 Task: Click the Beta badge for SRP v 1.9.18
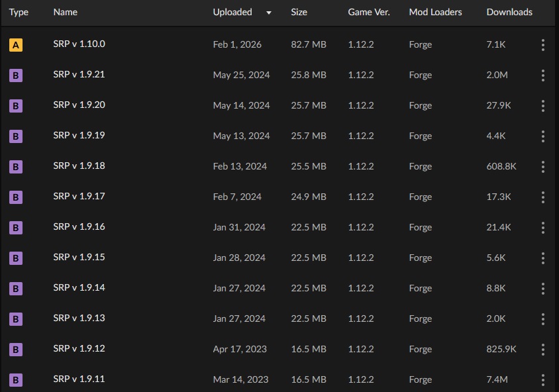click(x=16, y=167)
